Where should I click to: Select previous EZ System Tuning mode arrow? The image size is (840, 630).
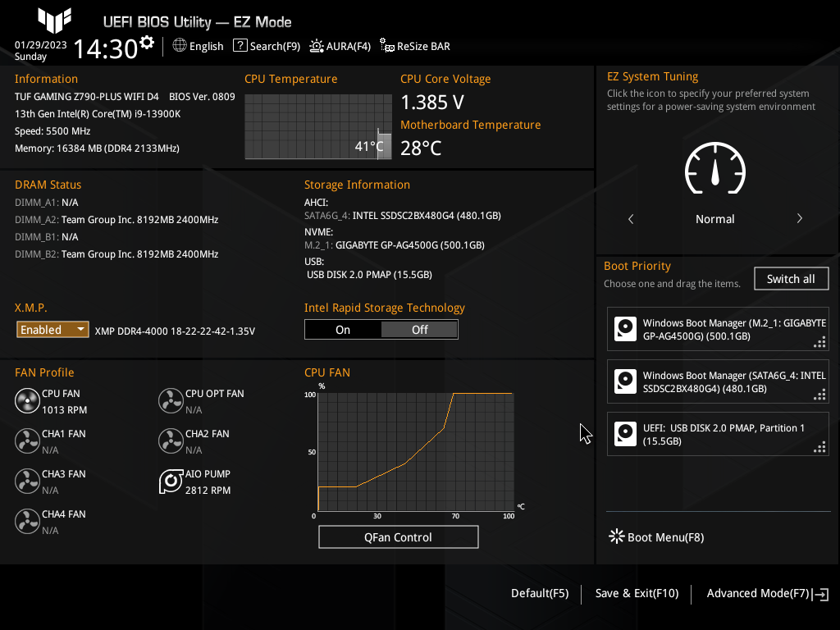pos(631,218)
